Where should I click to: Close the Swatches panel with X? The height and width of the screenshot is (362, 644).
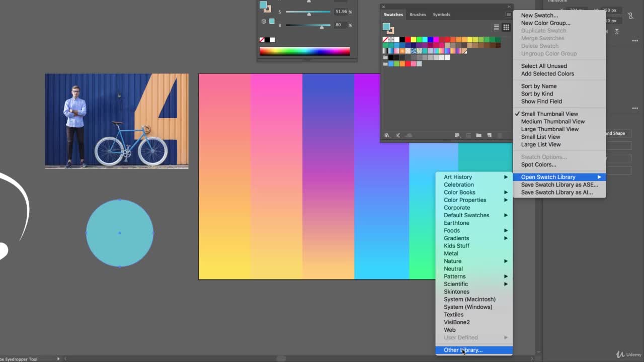pyautogui.click(x=383, y=7)
